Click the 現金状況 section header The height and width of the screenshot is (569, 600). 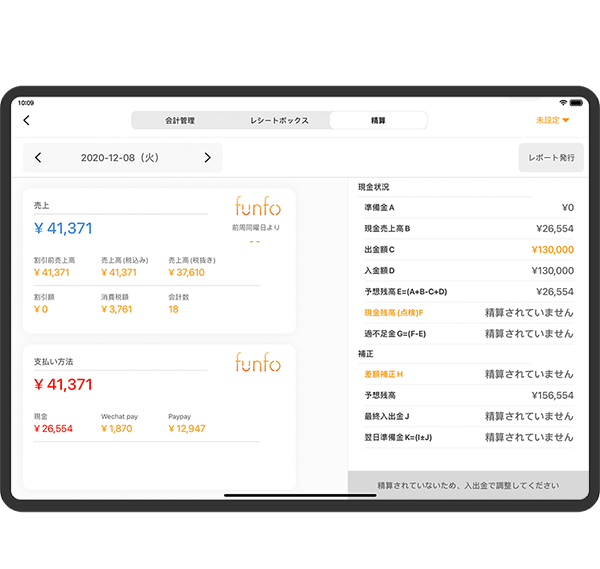373,187
